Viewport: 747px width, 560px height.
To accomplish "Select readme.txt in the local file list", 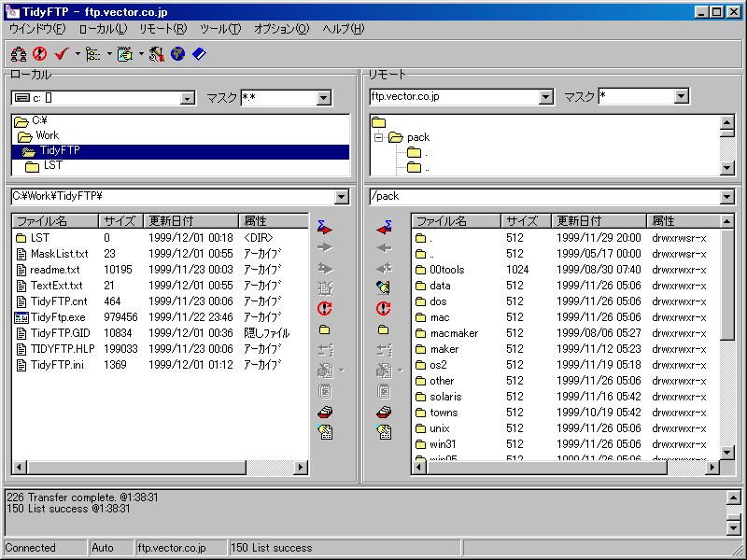I will [55, 270].
